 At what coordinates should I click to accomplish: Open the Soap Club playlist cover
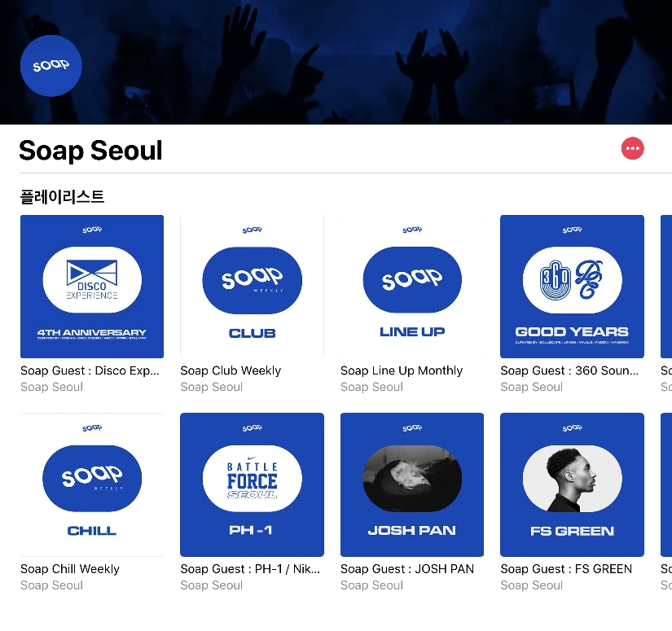(x=252, y=286)
